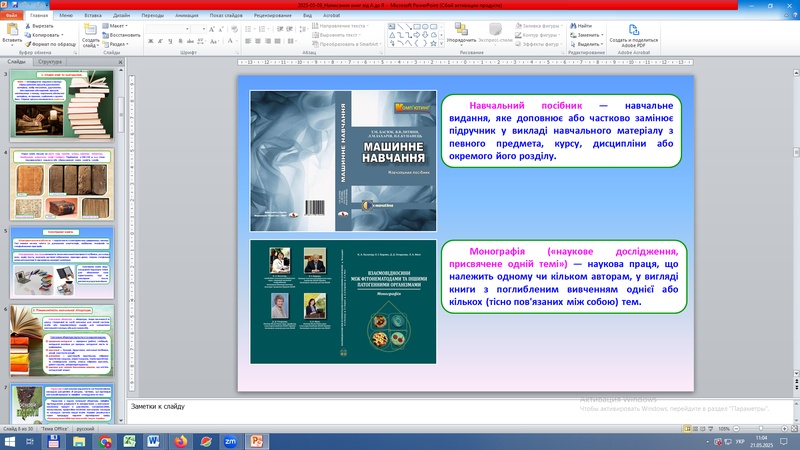Click Find (Найти) binoculars button

581,26
